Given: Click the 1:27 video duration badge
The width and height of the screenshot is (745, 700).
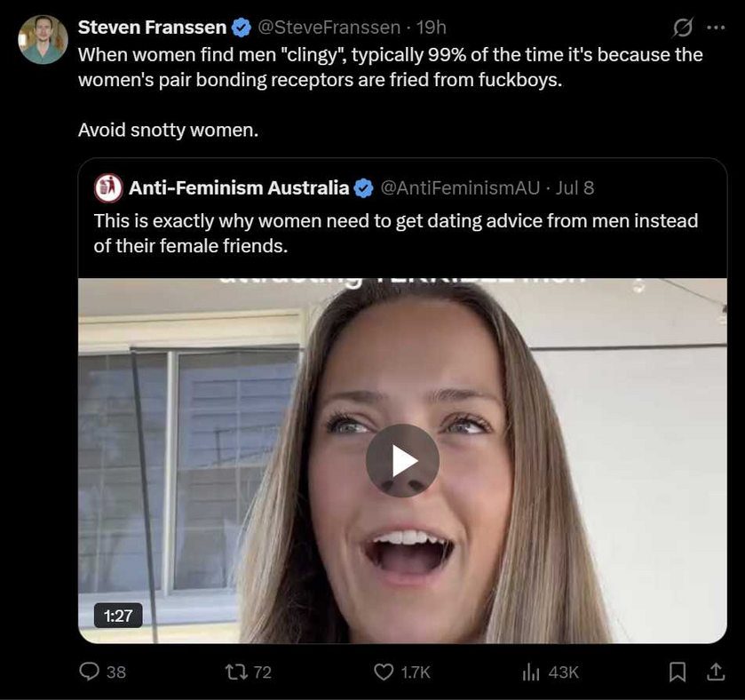Looking at the screenshot, I should coord(118,616).
